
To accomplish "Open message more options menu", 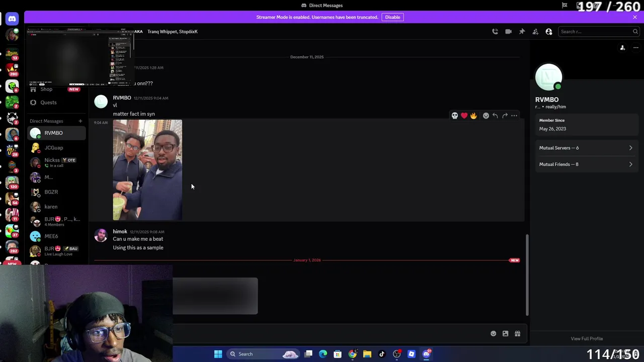I will (514, 116).
